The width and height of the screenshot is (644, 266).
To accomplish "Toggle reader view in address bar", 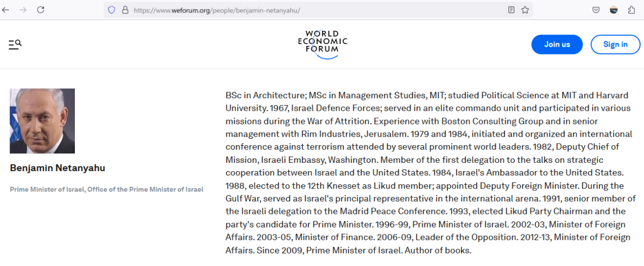I will coord(511,10).
